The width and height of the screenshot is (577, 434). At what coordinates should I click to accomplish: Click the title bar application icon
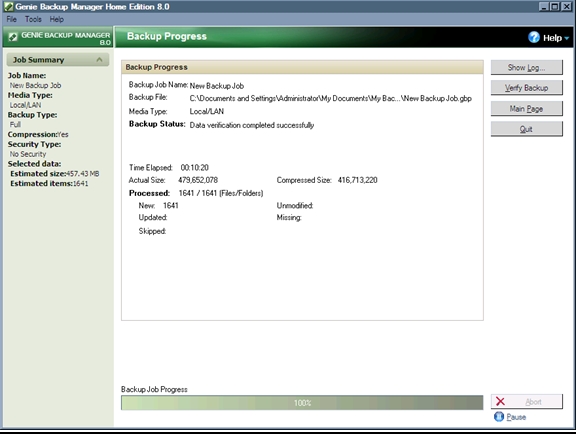coord(8,7)
